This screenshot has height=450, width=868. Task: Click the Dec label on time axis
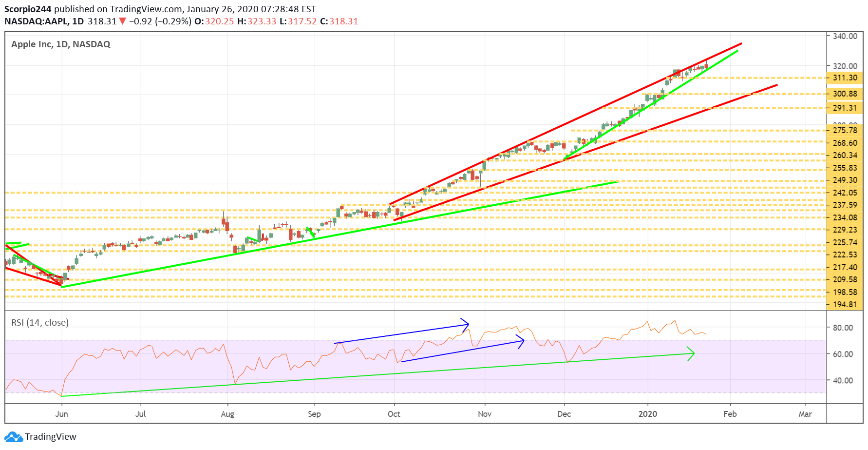tap(565, 414)
